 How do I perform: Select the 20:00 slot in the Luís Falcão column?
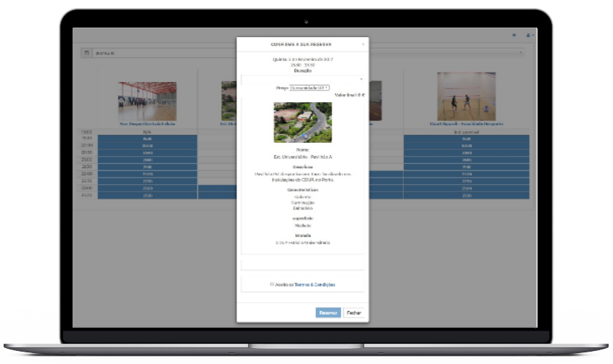[147, 145]
